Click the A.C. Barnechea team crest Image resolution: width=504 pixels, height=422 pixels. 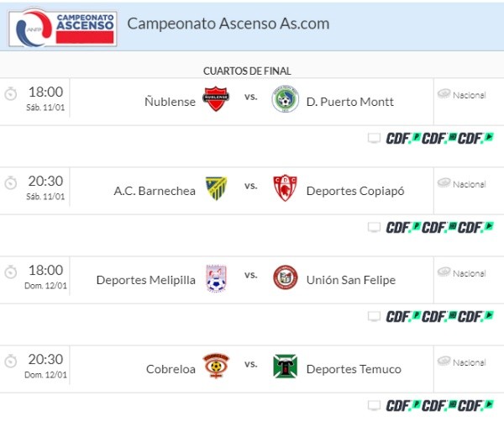(x=216, y=188)
